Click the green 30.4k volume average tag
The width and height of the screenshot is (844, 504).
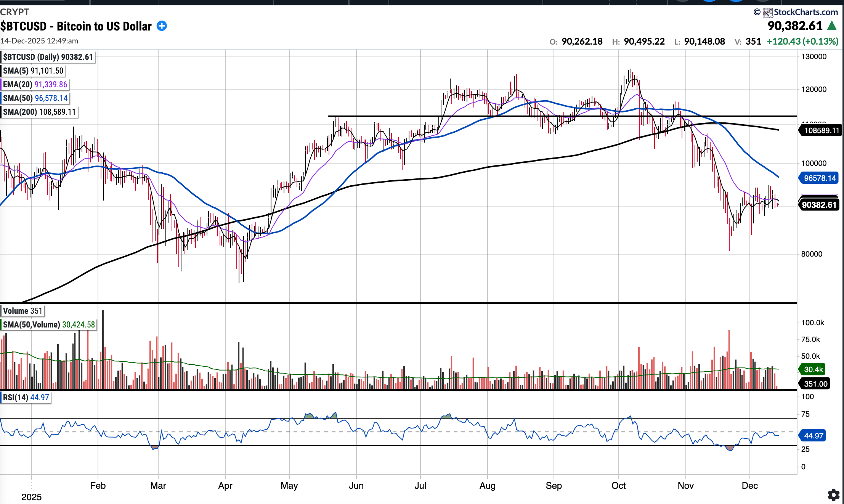[x=813, y=369]
